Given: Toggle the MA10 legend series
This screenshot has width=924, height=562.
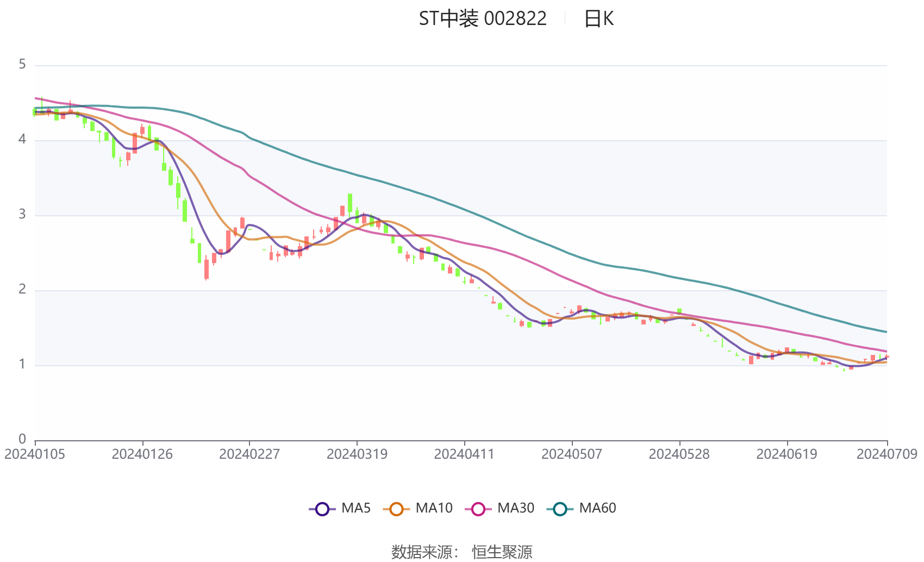Looking at the screenshot, I should 417,508.
